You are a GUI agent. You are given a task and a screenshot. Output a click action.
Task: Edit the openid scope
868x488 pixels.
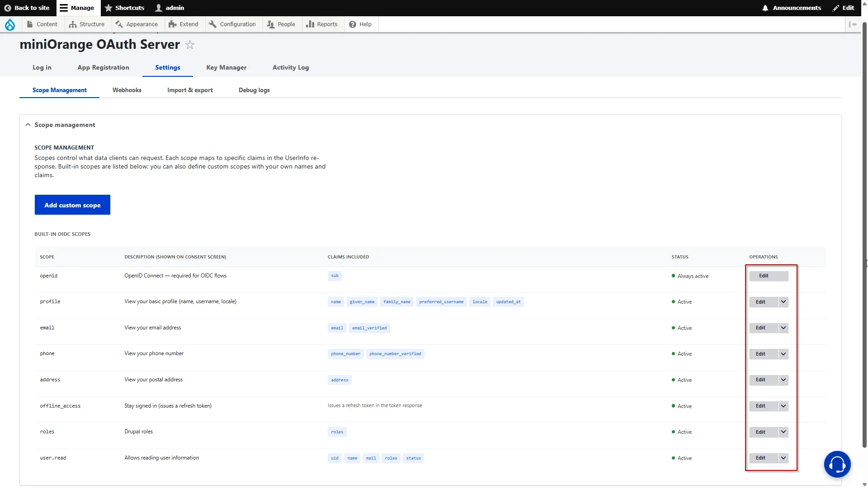(769, 276)
